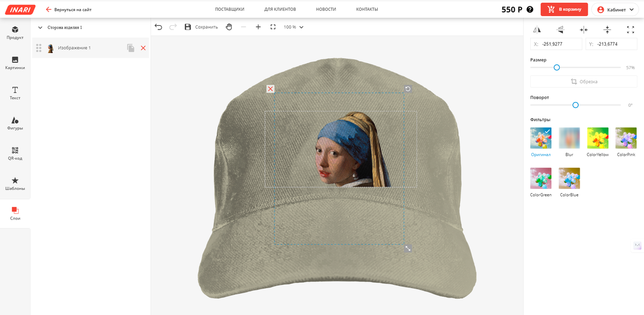The width and height of the screenshot is (644, 315).
Task: Grab the drag handle of Изображение 1 layer
Action: point(39,48)
